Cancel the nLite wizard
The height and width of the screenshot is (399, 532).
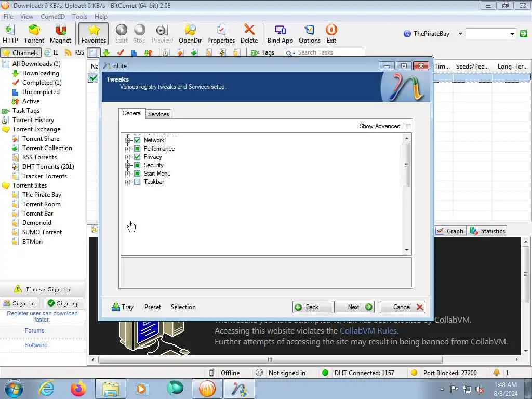[403, 307]
